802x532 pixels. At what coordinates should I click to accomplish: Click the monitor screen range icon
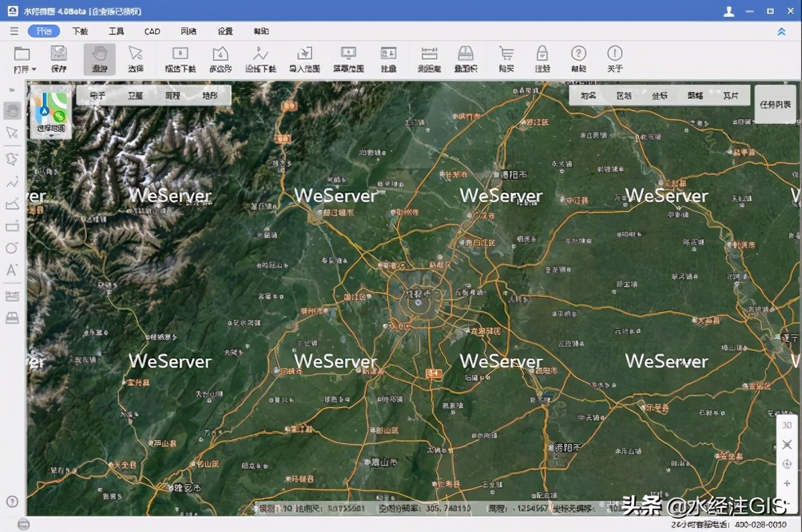pos(348,54)
